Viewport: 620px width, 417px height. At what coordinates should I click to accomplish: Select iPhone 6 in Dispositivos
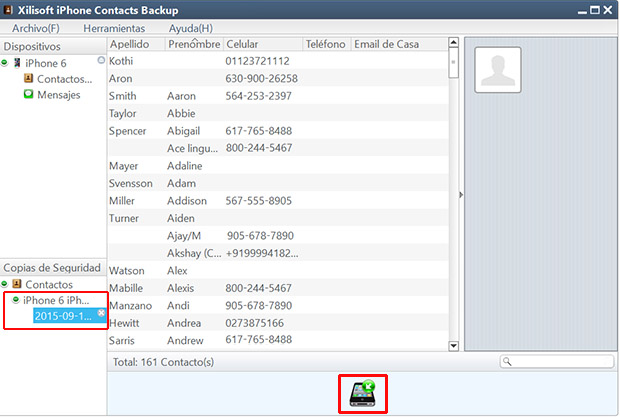[45, 63]
